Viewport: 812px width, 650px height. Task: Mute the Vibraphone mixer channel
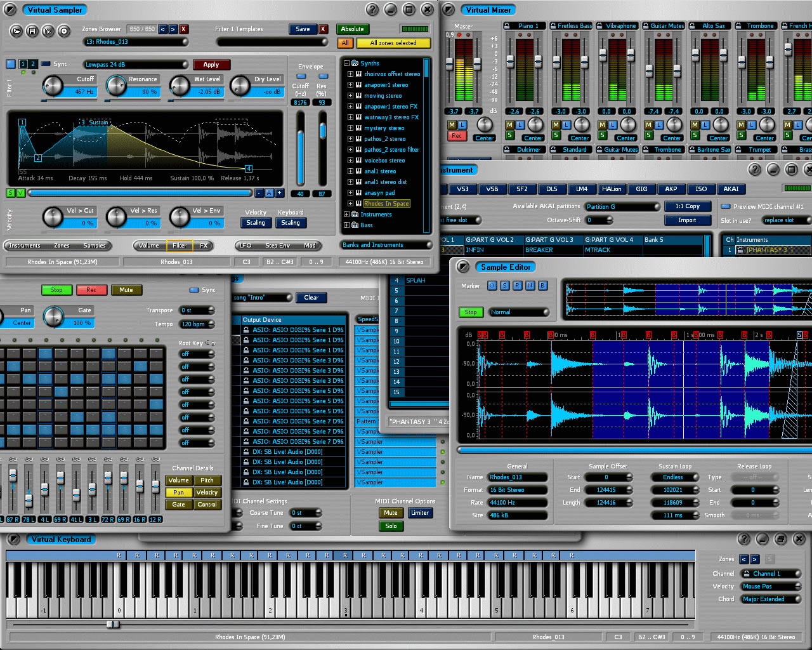coord(602,126)
